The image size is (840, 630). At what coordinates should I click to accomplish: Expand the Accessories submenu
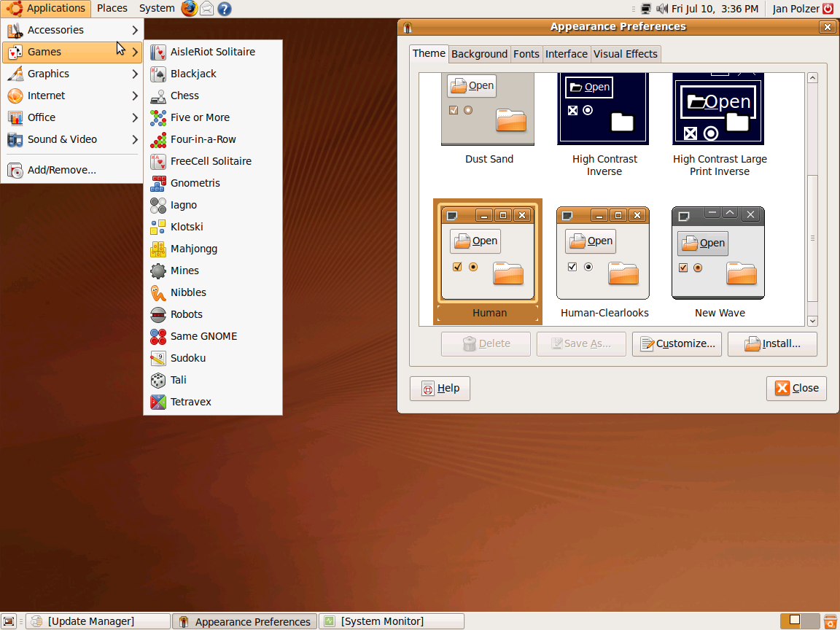(x=71, y=30)
